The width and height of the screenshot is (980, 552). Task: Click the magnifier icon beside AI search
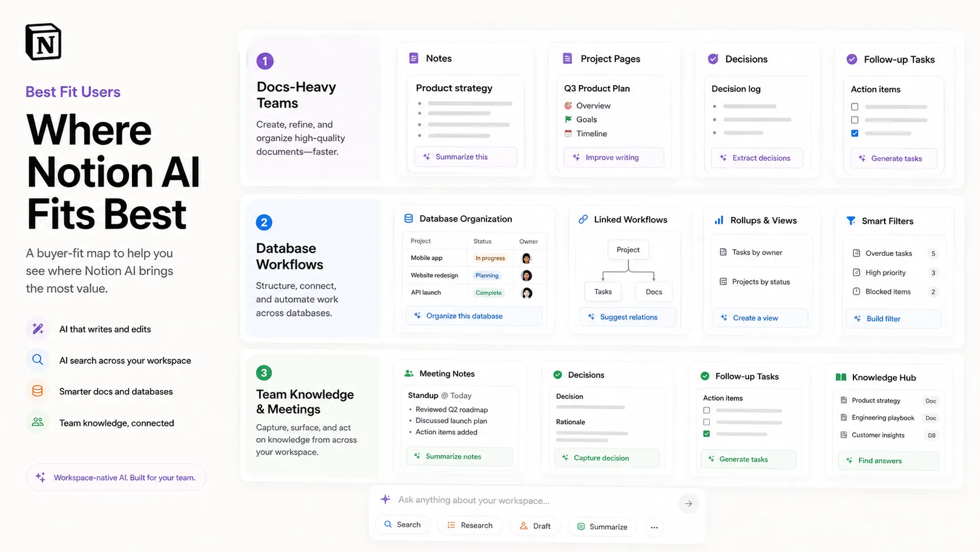[38, 360]
